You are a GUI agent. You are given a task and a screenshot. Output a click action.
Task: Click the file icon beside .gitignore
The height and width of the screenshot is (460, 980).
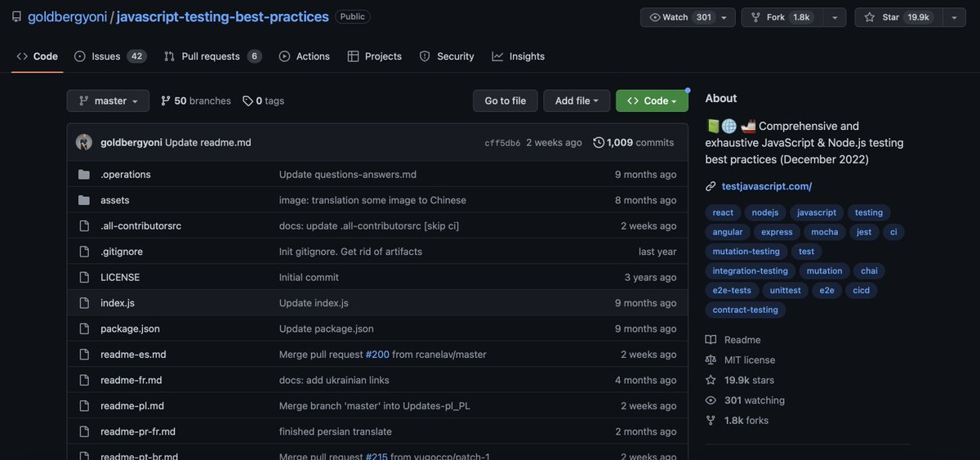(x=84, y=252)
